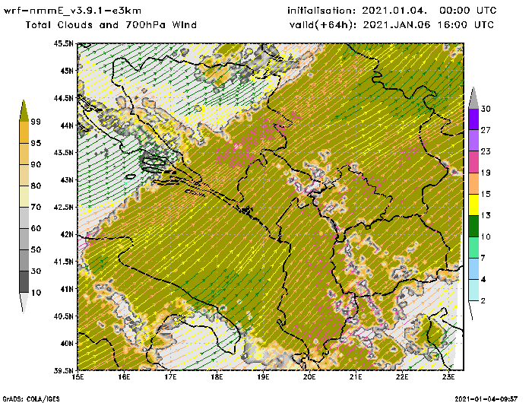This screenshot has height=403, width=532.
Task: Click the '17E' longitude label
Action: pyautogui.click(x=171, y=377)
